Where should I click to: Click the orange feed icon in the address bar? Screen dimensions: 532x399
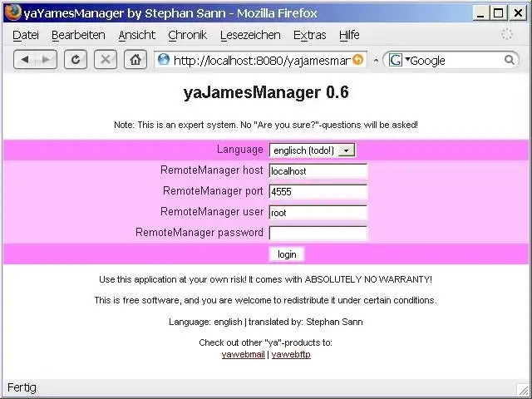[357, 60]
